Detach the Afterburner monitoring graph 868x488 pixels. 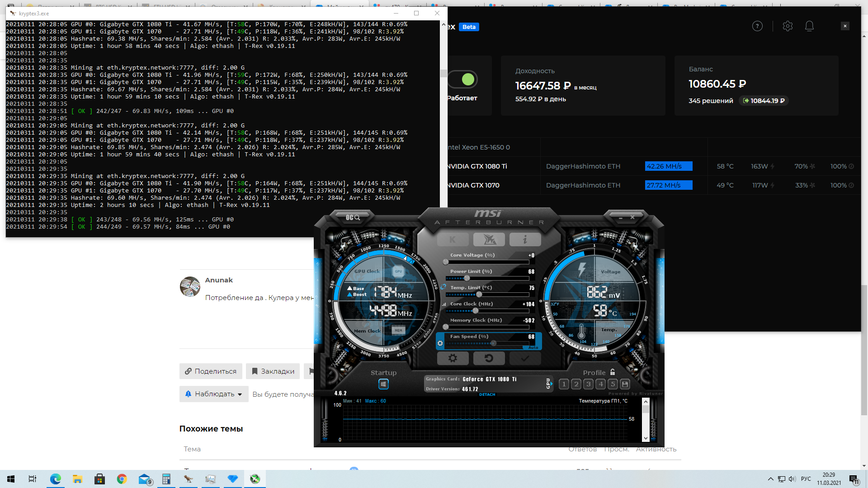click(x=487, y=394)
